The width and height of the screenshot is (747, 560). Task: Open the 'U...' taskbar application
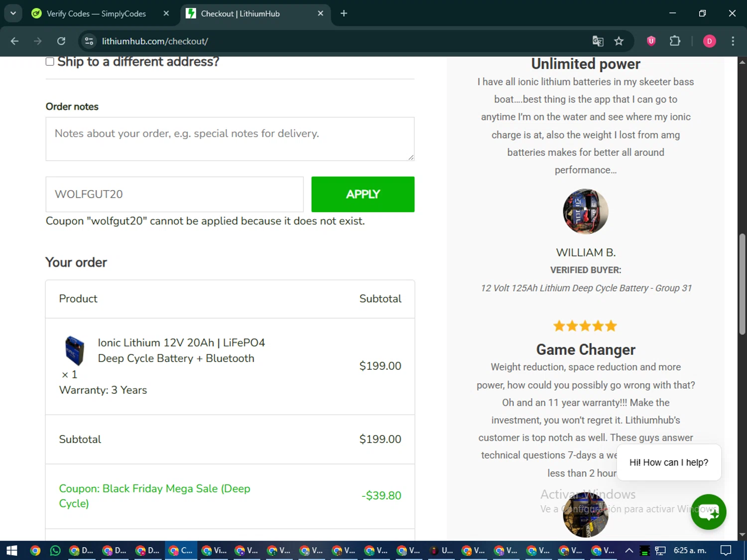coord(441,551)
